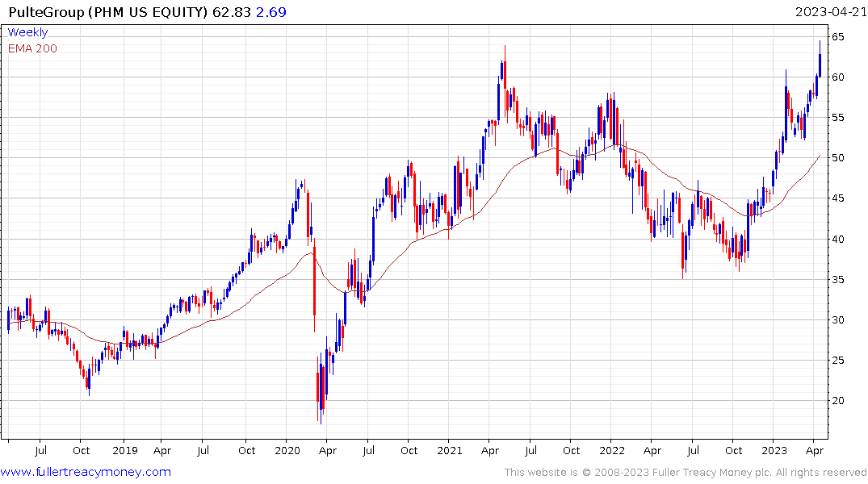Open the www.fullertreacymoney.com link
The width and height of the screenshot is (868, 484).
86,472
